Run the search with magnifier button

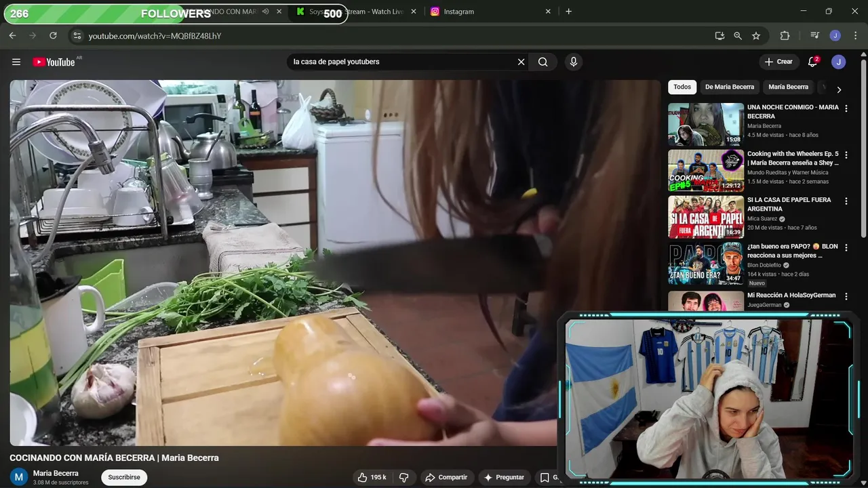[543, 62]
